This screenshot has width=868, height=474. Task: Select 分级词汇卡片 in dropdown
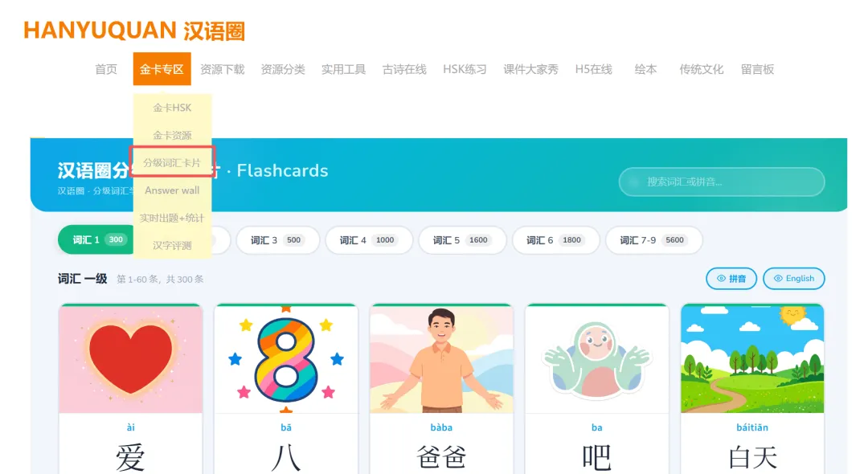(172, 162)
